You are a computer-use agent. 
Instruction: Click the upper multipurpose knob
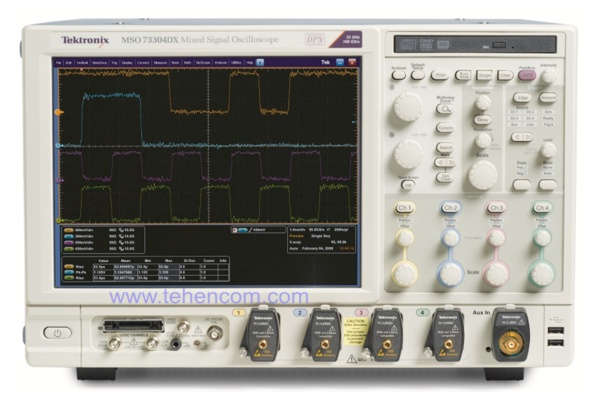(408, 107)
